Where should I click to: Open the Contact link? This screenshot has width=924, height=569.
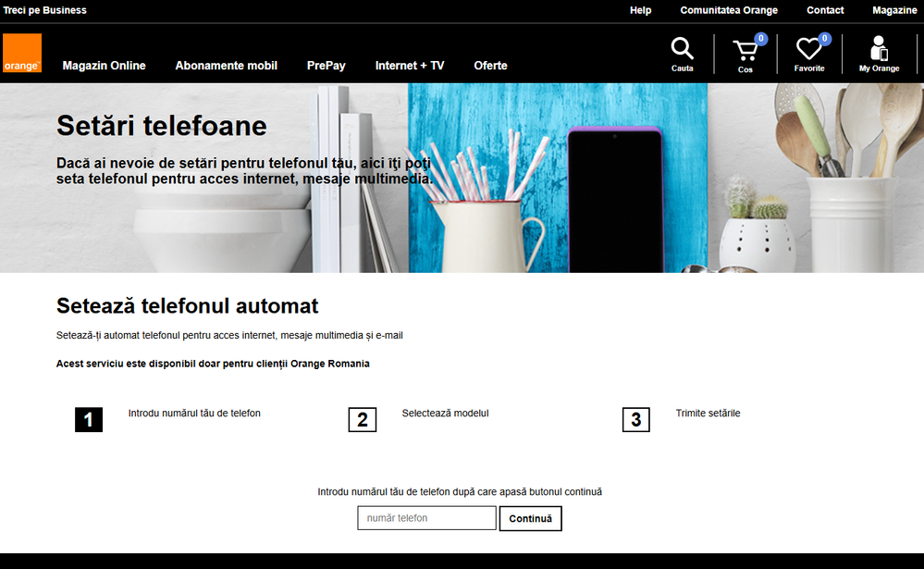[x=825, y=10]
